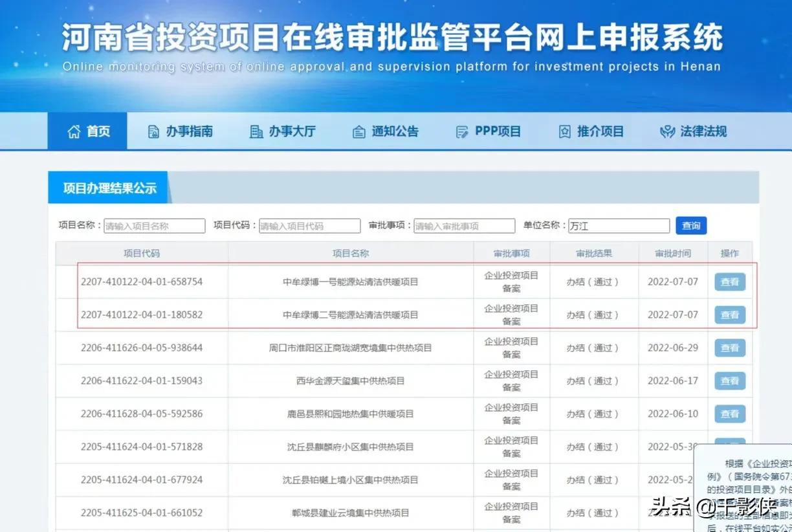Click the scales icon next to 法律法规
792x532 pixels.
coord(666,131)
